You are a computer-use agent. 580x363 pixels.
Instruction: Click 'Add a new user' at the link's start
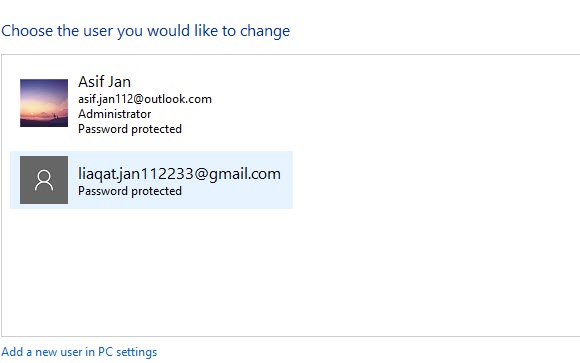[x=42, y=352]
